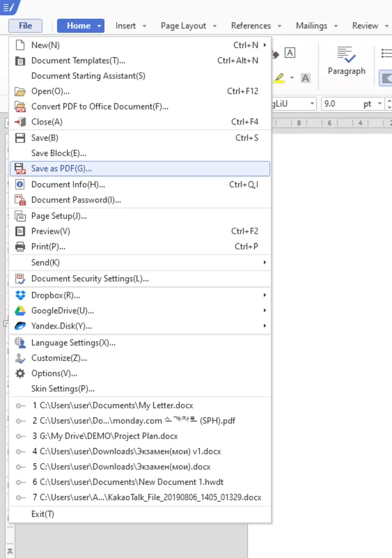392x558 pixels.
Task: Click the Options gear icon
Action: pos(20,373)
